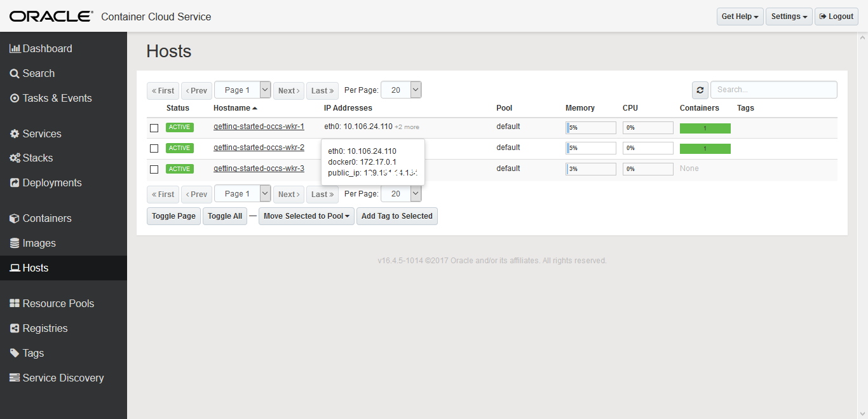Click the Resource Pools grid icon

[x=15, y=303]
